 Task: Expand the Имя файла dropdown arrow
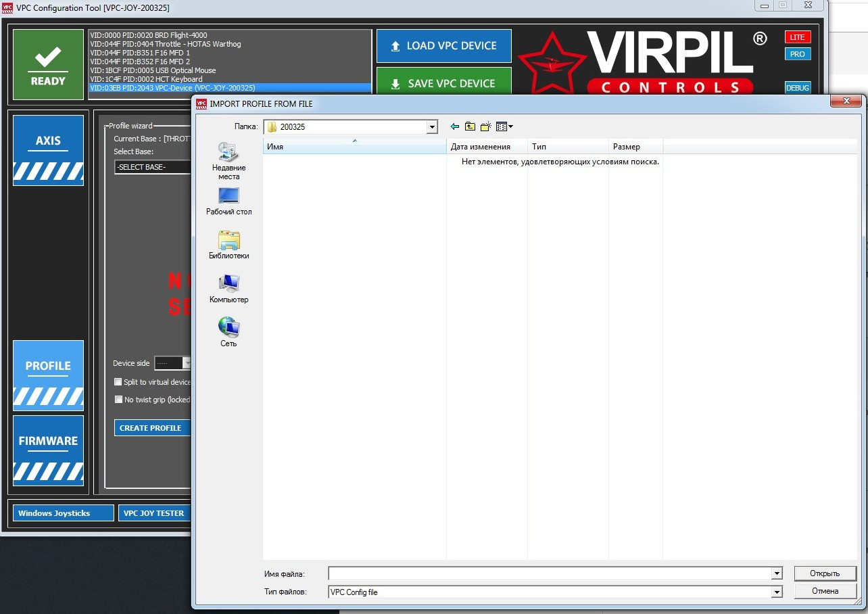click(x=777, y=573)
